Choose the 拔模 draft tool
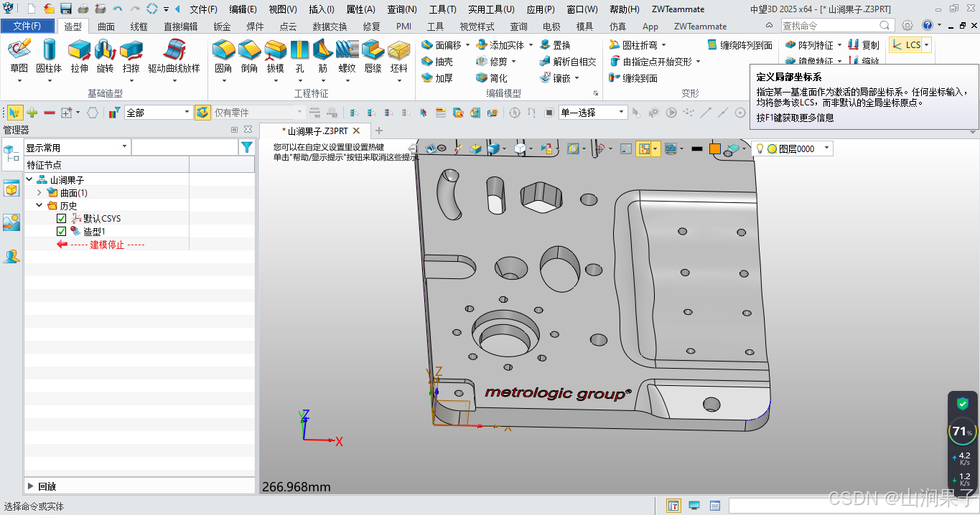Screen dimensions: 980x515 click(275, 56)
